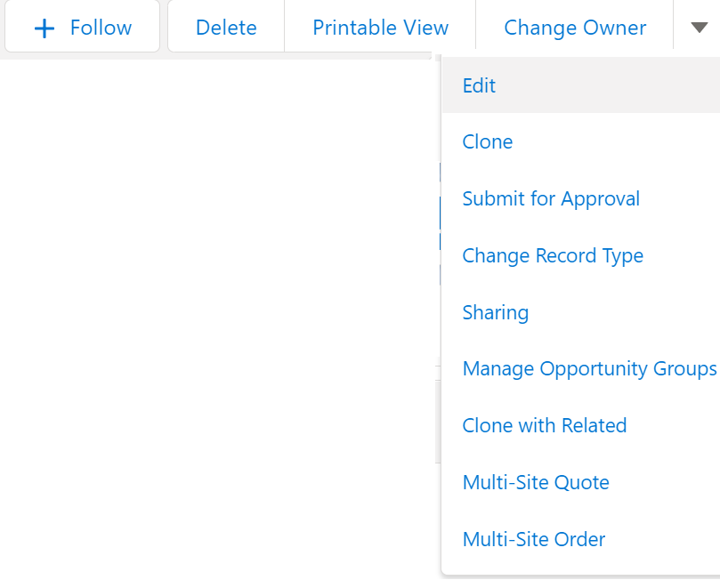Select Multi-Site Order at the bottom
Image resolution: width=720 pixels, height=588 pixels.
533,539
